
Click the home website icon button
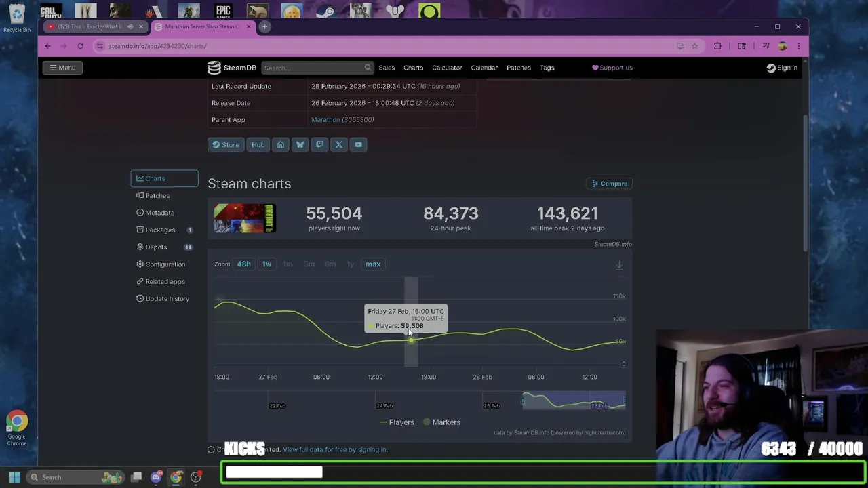(x=281, y=144)
